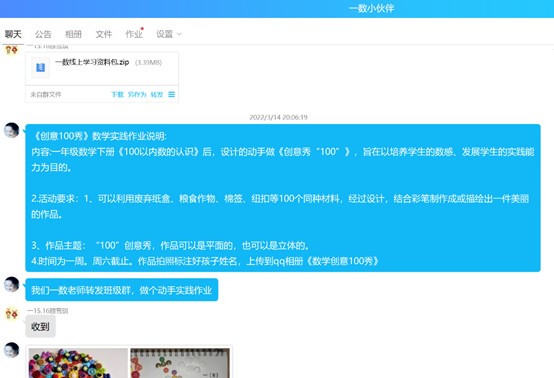This screenshot has width=554, height=378.
Task: Click the 另存为 link on the file card
Action: pos(137,94)
